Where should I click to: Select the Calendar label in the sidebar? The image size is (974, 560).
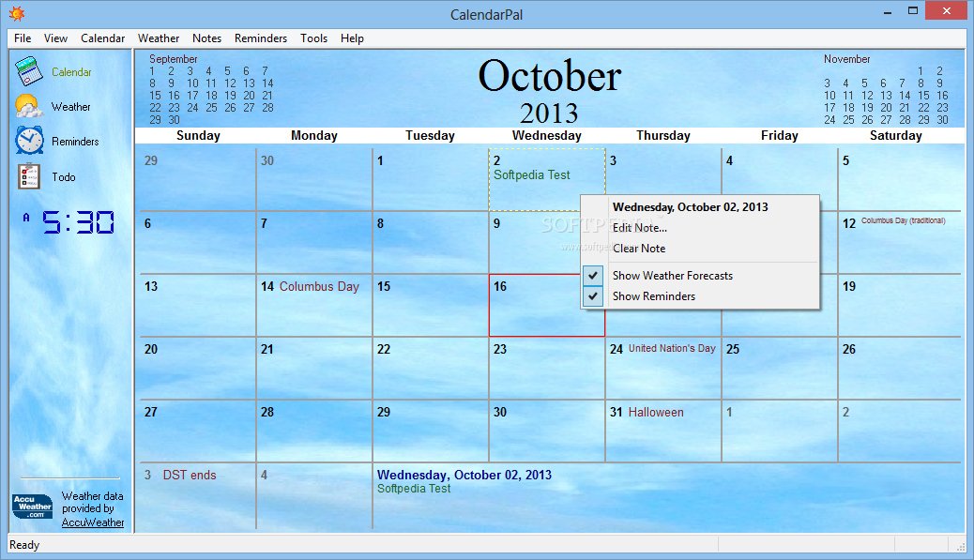coord(71,72)
